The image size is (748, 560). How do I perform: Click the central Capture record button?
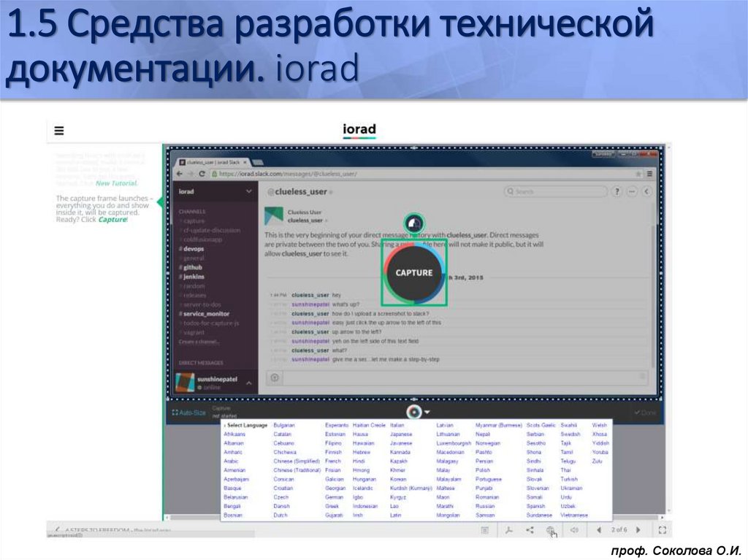(x=413, y=272)
